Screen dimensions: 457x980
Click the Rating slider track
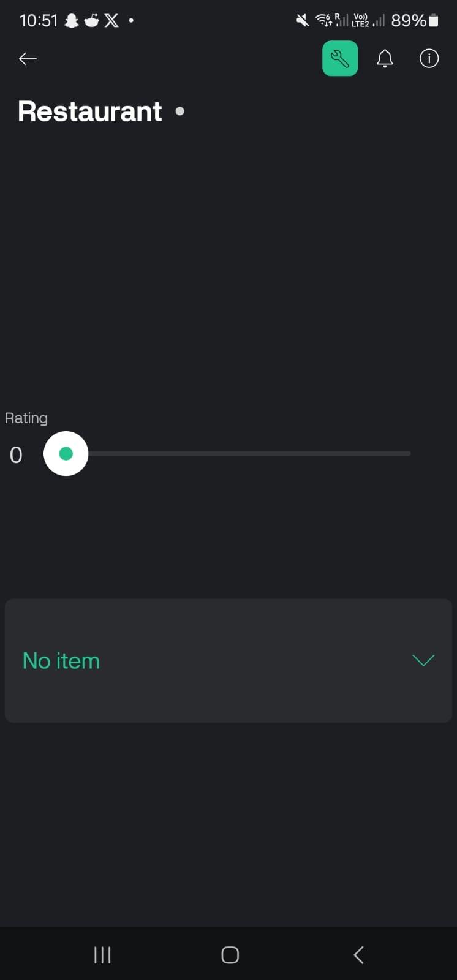(245, 453)
